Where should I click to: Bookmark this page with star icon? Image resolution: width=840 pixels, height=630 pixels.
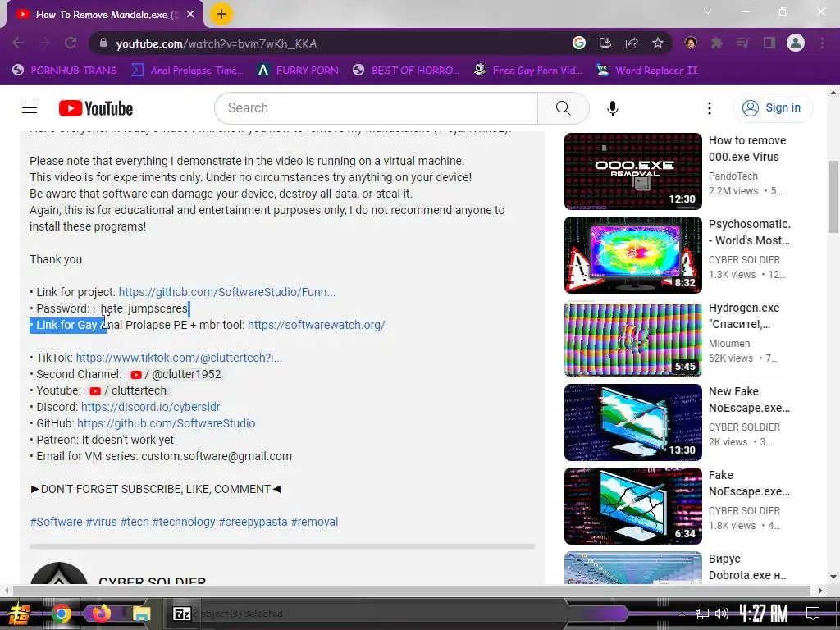click(658, 43)
